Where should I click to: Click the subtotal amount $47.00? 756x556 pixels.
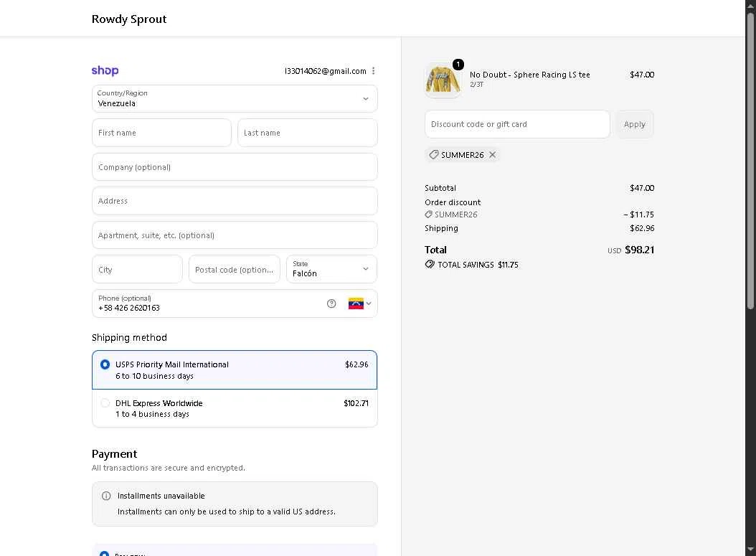coord(642,188)
